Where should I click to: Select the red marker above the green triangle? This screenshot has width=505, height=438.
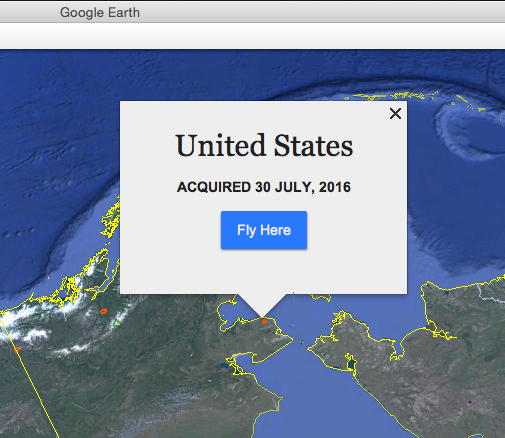[x=104, y=312]
